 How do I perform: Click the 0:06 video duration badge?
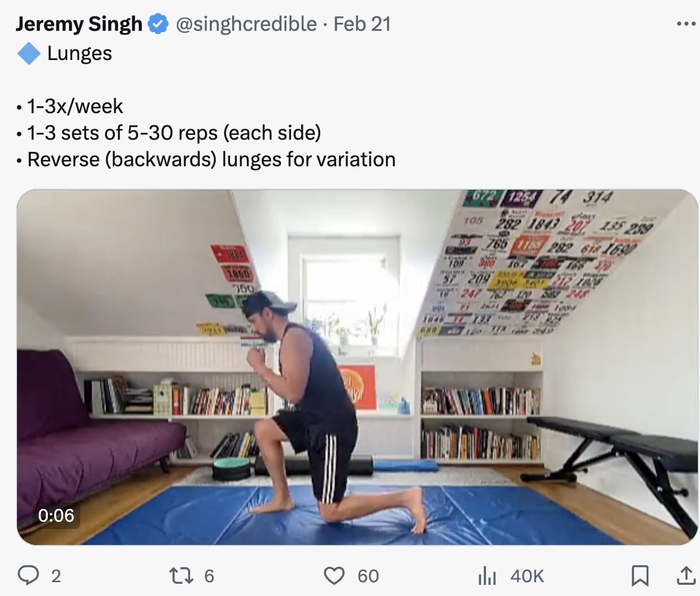[56, 515]
